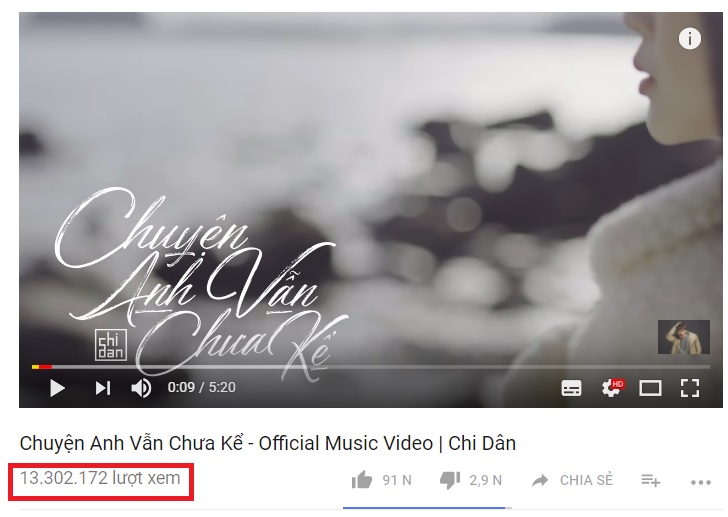This screenshot has height=517, width=728.
Task: Dislike the video with the thumbs-down icon
Action: 450,480
